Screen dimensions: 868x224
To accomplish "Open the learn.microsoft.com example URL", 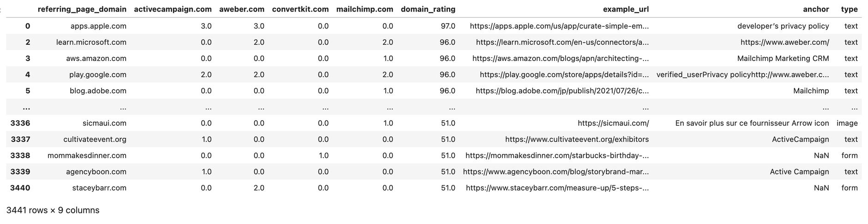I will [562, 42].
